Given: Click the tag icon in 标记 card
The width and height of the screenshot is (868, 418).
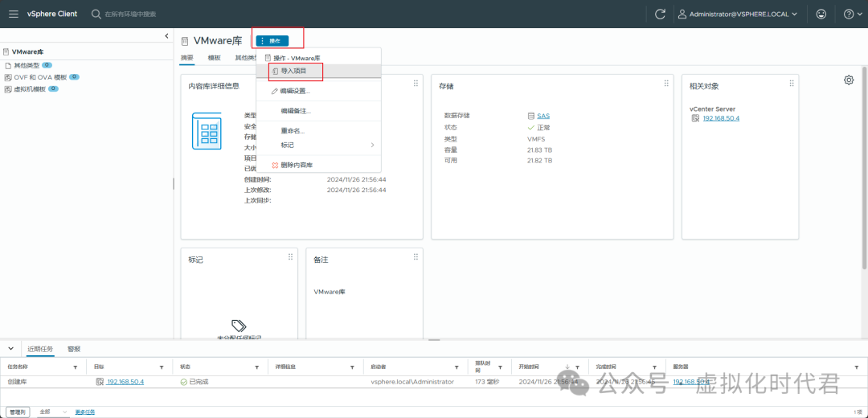Looking at the screenshot, I should [239, 326].
